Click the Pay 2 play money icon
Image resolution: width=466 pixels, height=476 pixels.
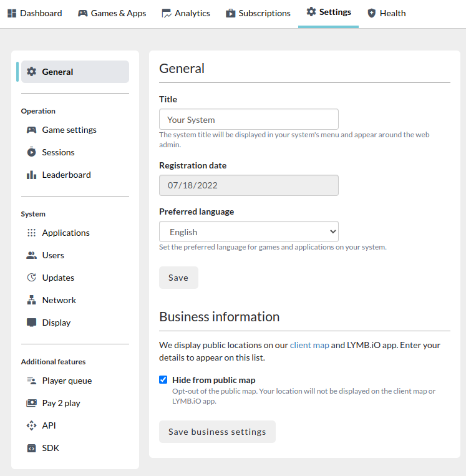pos(31,403)
